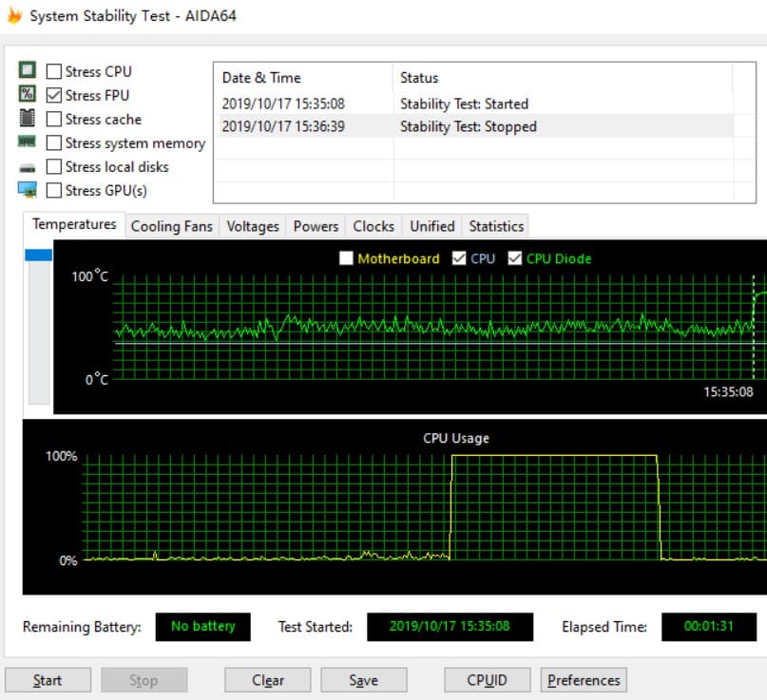Click the disk drive icon beside Stress local disks
The width and height of the screenshot is (767, 700).
[x=28, y=169]
